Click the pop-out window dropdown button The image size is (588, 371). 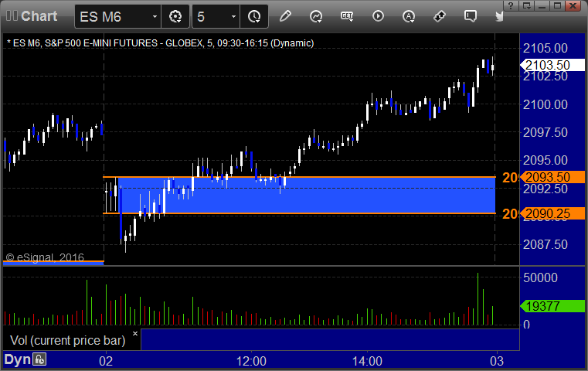click(527, 5)
